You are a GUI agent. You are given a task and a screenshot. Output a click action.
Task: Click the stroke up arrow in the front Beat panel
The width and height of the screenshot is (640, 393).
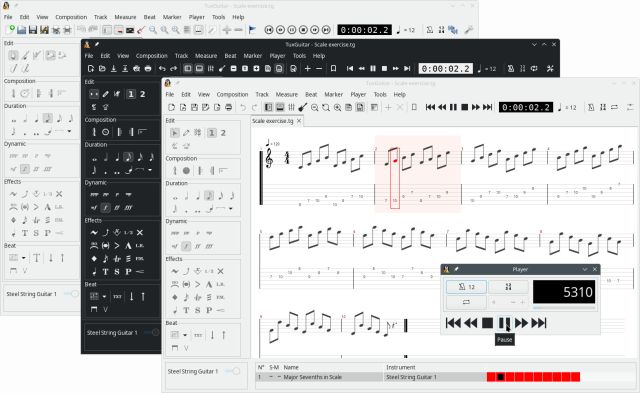click(224, 335)
